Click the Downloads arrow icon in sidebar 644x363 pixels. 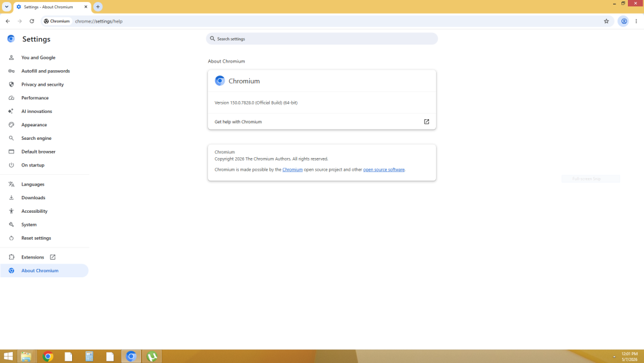pos(11,198)
